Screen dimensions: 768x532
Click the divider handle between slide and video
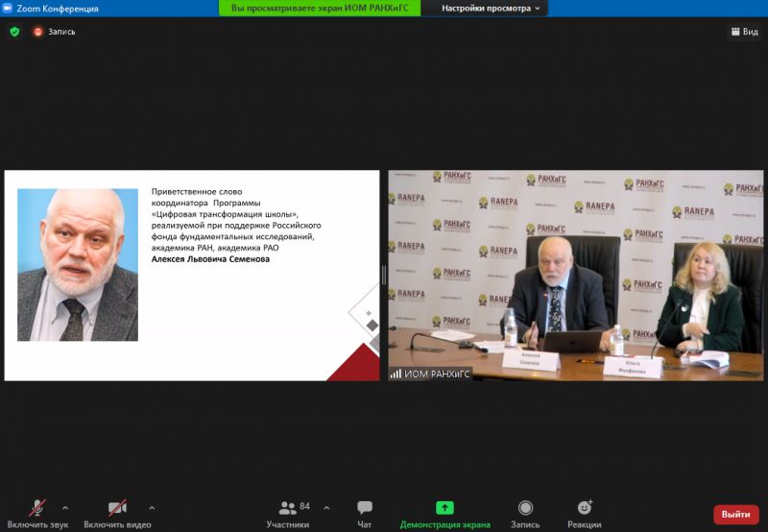click(x=384, y=276)
